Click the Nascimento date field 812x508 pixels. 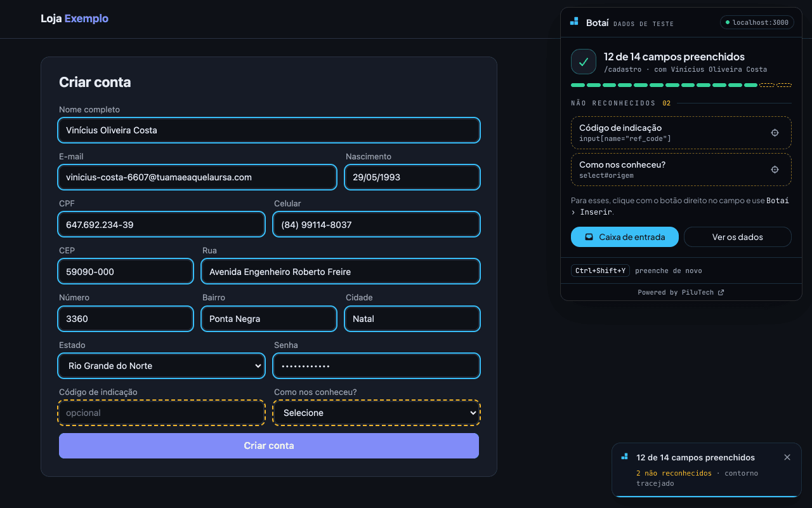[x=412, y=177]
